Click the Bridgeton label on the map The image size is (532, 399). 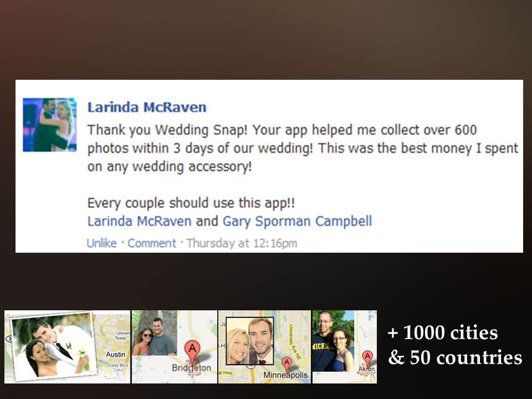191,368
